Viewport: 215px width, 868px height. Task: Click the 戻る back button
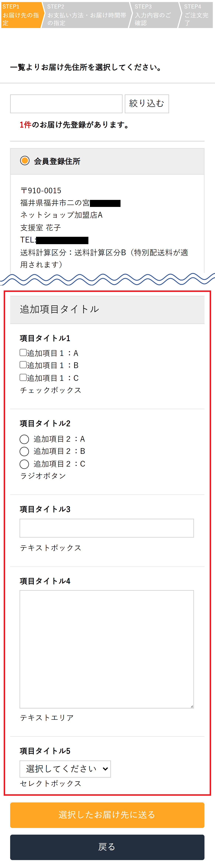coord(107,847)
